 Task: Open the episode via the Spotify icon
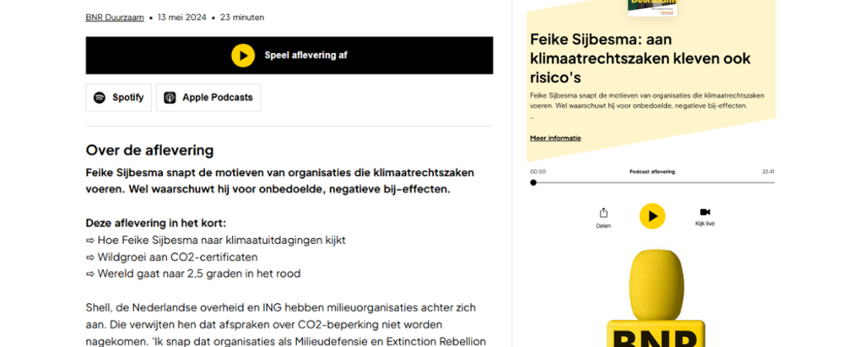[x=100, y=97]
